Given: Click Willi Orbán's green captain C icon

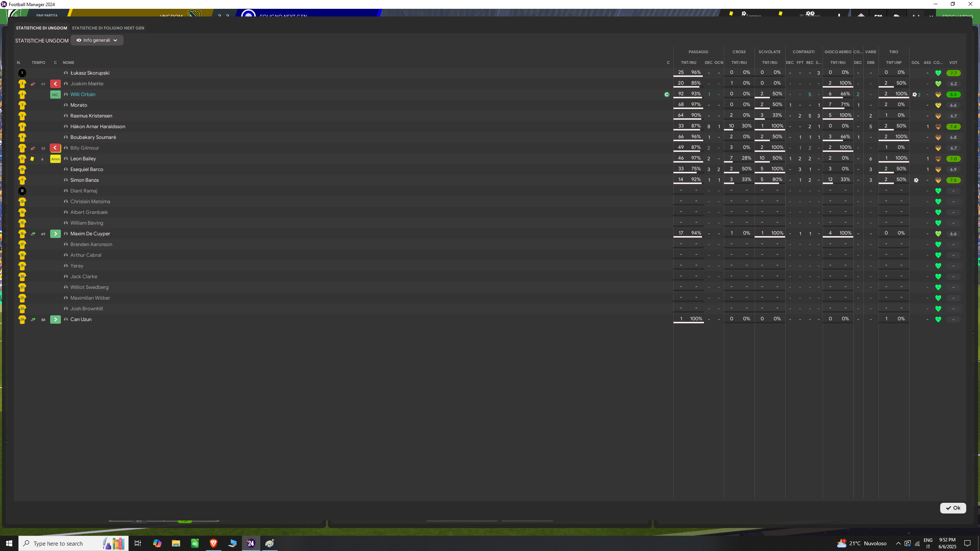Looking at the screenshot, I should click(667, 95).
